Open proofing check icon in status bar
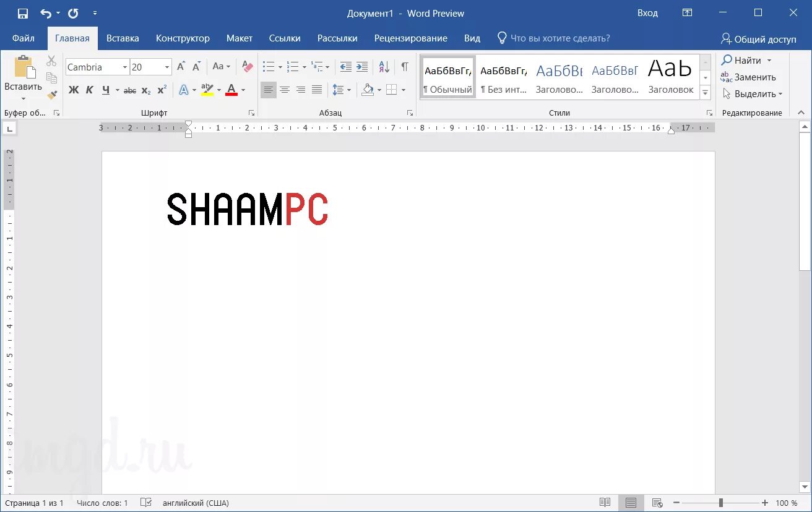The image size is (812, 512). tap(146, 503)
